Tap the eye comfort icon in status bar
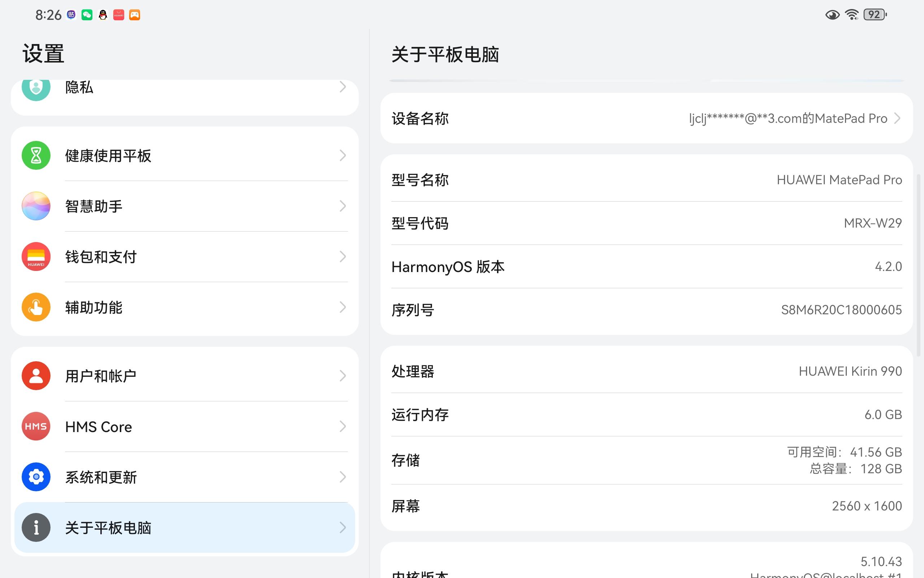Image resolution: width=924 pixels, height=578 pixels. (x=832, y=15)
